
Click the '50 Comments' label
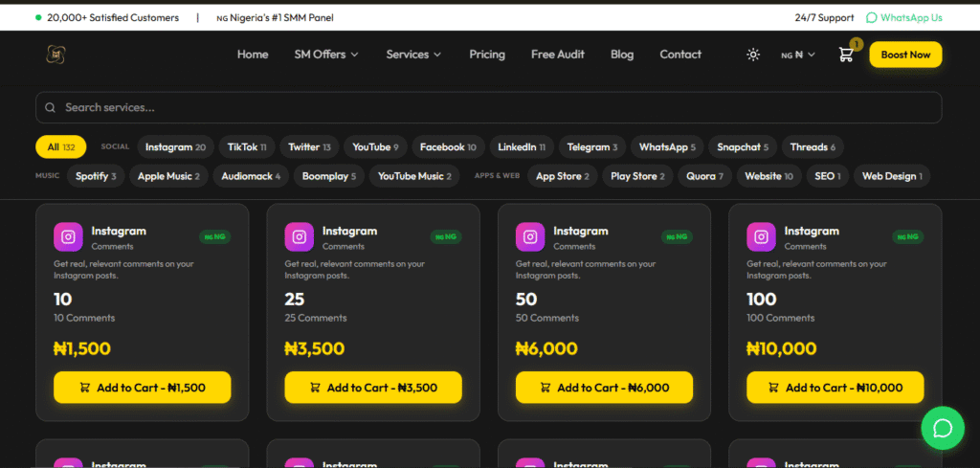click(x=547, y=318)
